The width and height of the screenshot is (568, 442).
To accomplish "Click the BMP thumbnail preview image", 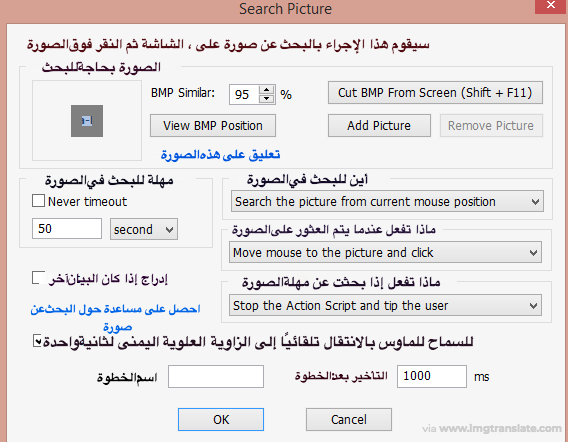I will click(x=87, y=121).
